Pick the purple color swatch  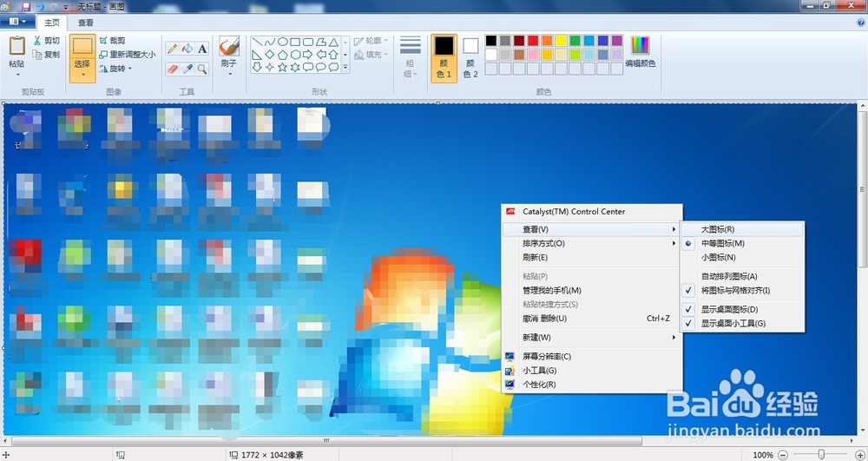point(617,41)
